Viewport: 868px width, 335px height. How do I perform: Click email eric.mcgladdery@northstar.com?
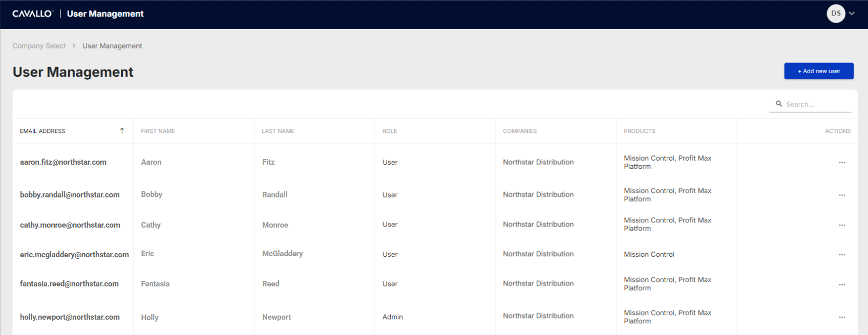(x=74, y=255)
